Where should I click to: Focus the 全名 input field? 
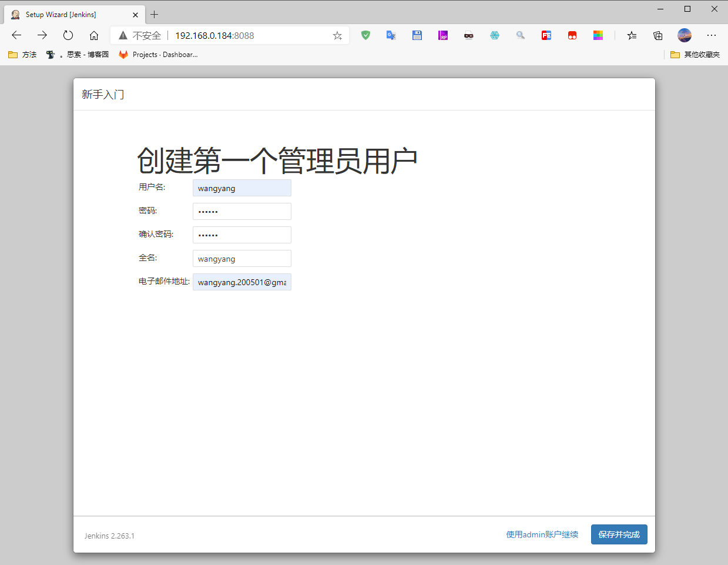pyautogui.click(x=242, y=259)
